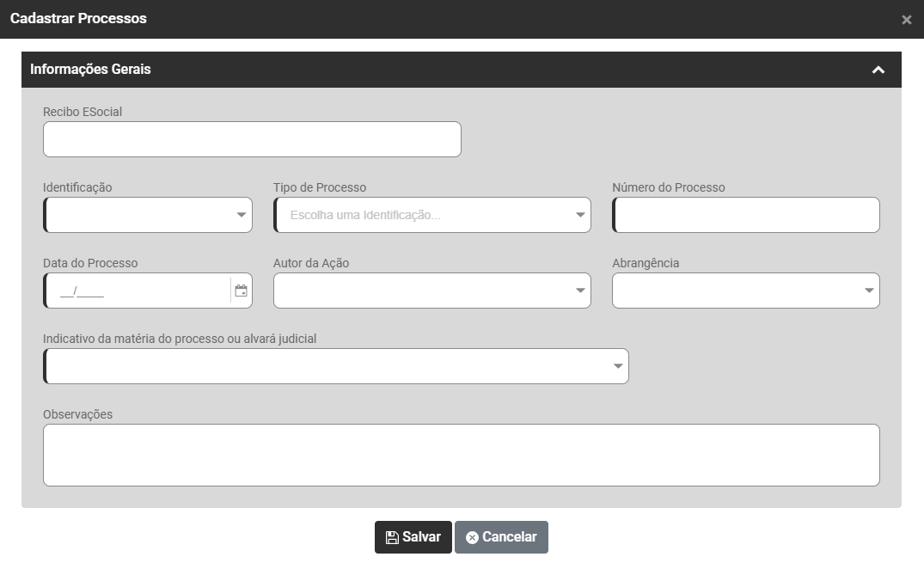Click the floppy disk icon on Salvar
Image resolution: width=924 pixels, height=563 pixels.
(x=392, y=537)
